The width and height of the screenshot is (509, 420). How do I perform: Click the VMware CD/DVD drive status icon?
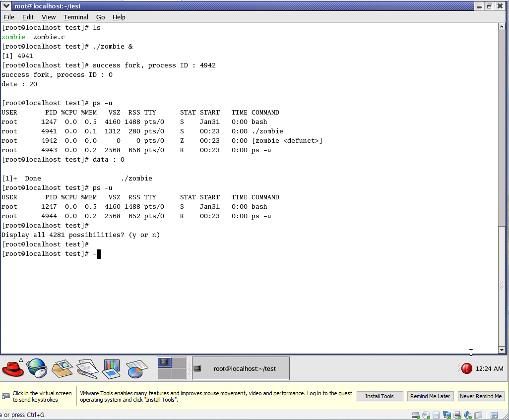tap(426, 415)
